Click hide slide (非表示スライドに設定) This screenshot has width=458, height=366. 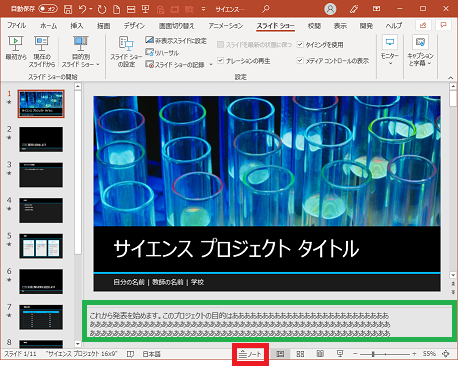click(x=176, y=41)
